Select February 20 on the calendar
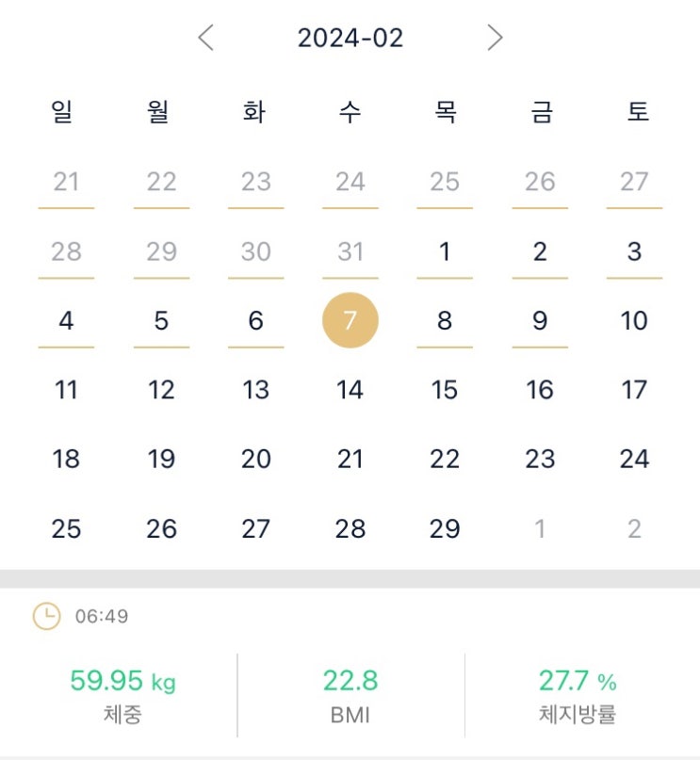The width and height of the screenshot is (700, 760). pos(256,459)
